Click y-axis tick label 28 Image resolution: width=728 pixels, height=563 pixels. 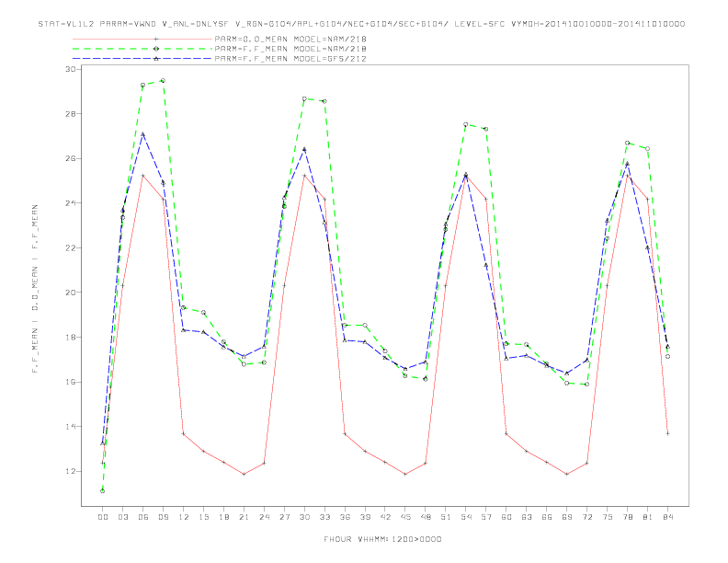tap(71, 114)
